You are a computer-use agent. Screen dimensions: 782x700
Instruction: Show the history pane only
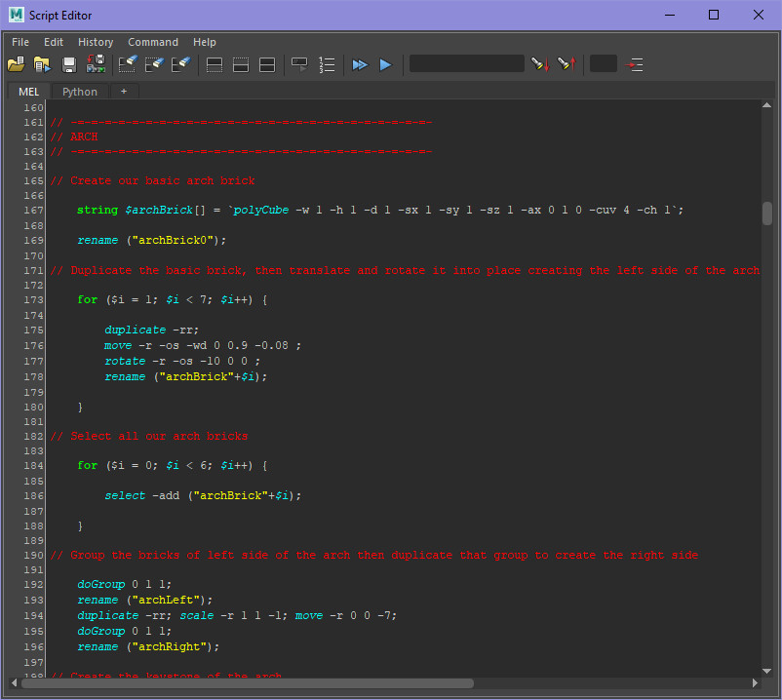pos(215,64)
